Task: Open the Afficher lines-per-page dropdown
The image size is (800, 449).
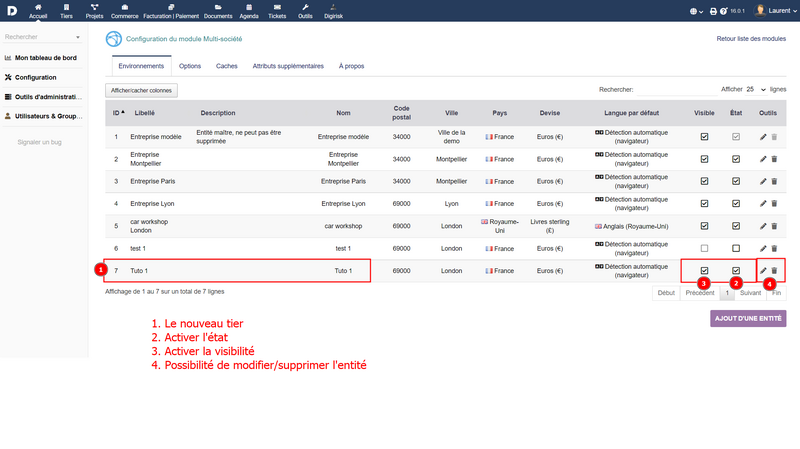Action: [x=756, y=89]
